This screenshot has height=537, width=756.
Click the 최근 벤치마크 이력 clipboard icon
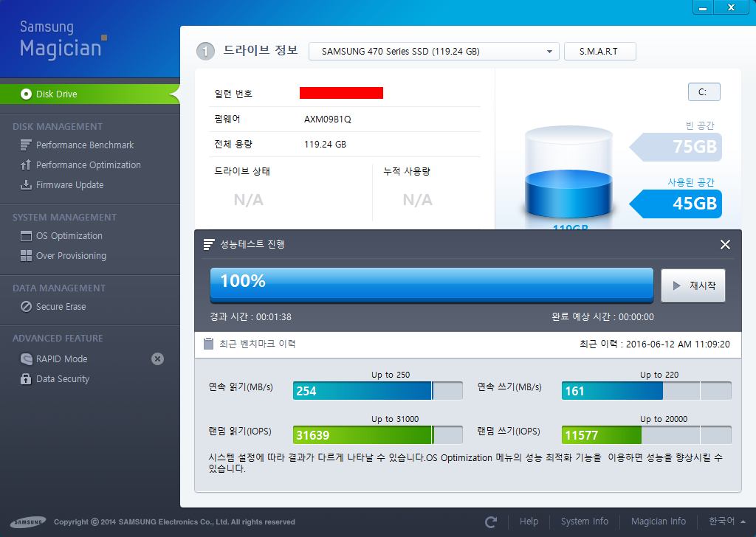coord(208,344)
